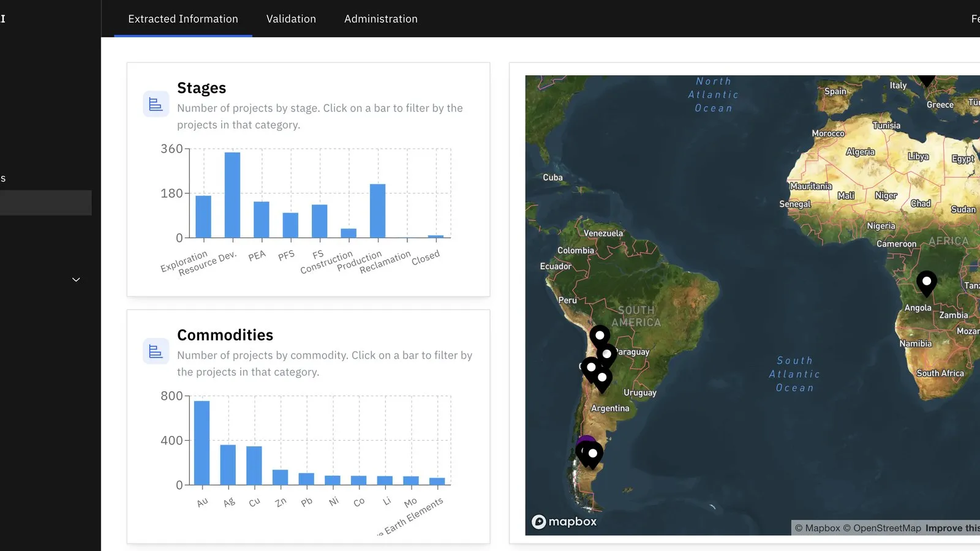Screen dimensions: 980x551
Task: Filter projects by the Ag bar
Action: click(228, 465)
